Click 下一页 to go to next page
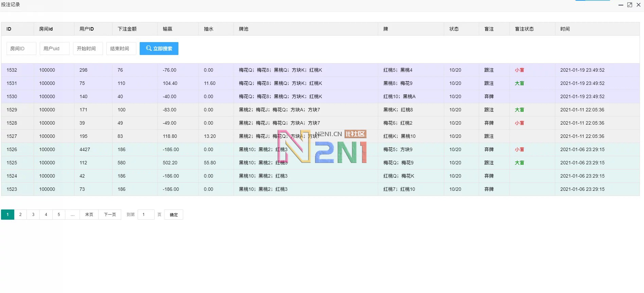This screenshot has height=293, width=644. pos(110,215)
